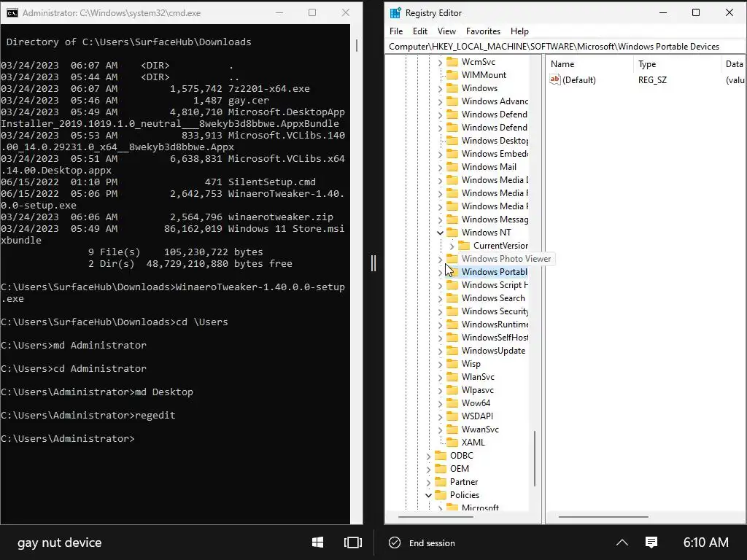The width and height of the screenshot is (747, 560).
Task: Show hidden tray icons chevron
Action: click(622, 542)
